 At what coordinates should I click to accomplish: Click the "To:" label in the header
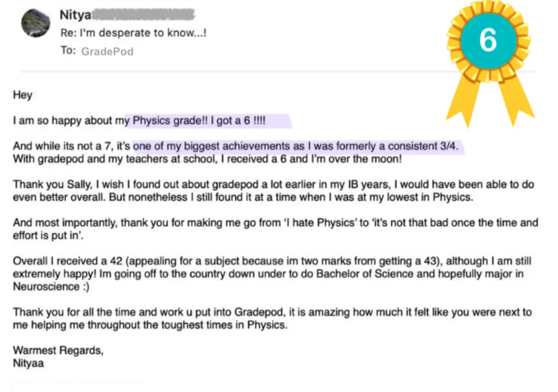coord(68,51)
